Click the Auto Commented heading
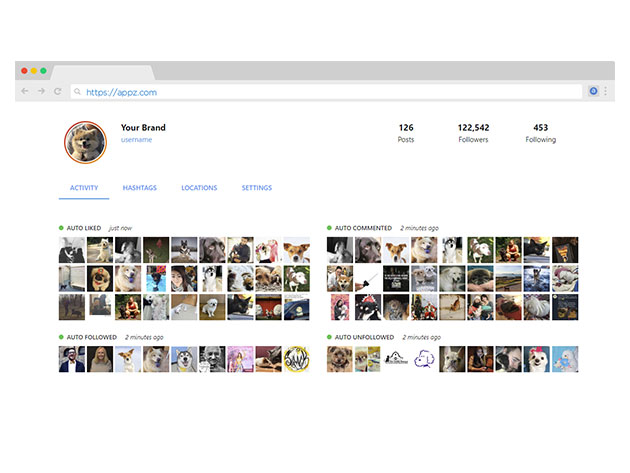This screenshot has height=473, width=630. pos(363,228)
